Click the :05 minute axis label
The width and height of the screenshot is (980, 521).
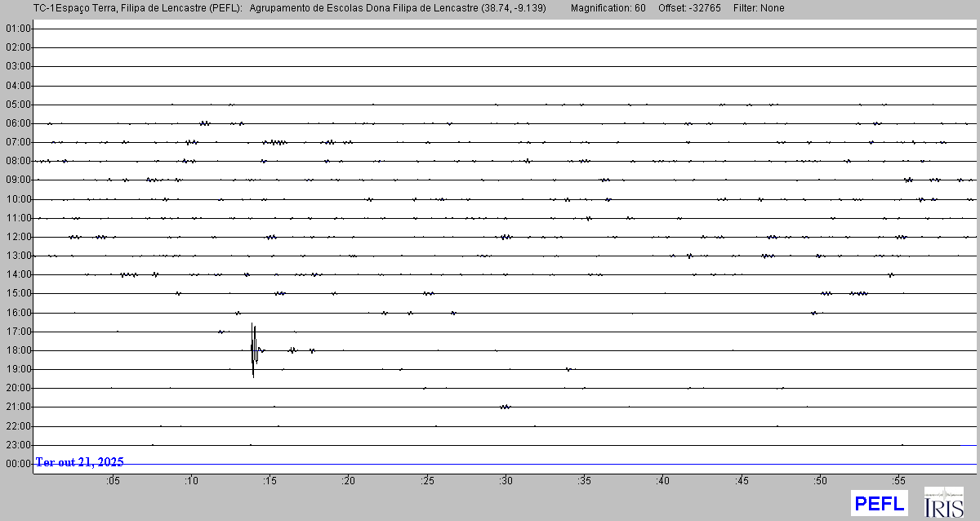pos(112,480)
